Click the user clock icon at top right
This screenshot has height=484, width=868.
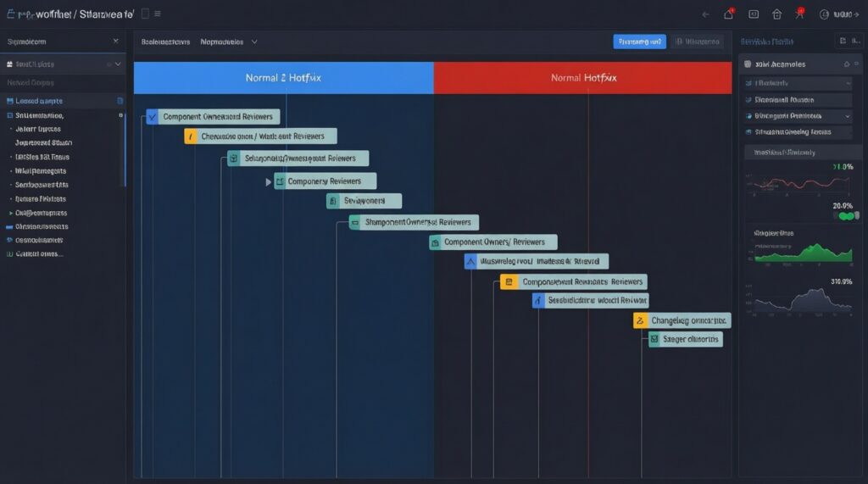[823, 14]
